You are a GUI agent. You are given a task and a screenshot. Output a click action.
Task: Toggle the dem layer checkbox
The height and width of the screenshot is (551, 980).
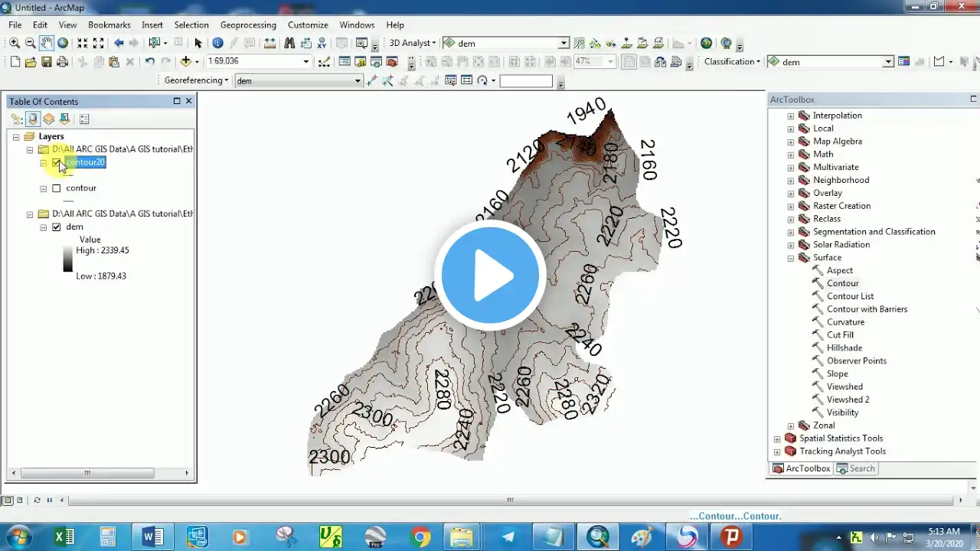(56, 227)
